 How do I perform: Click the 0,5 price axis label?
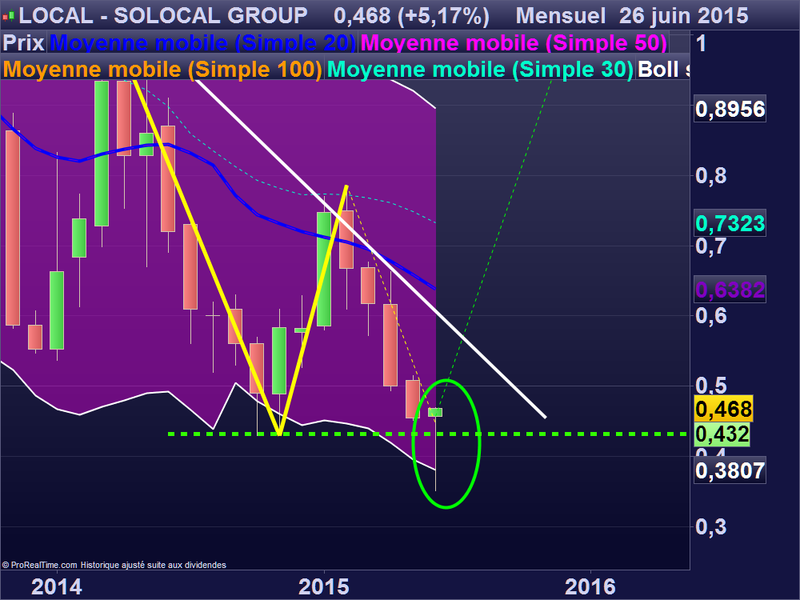711,385
